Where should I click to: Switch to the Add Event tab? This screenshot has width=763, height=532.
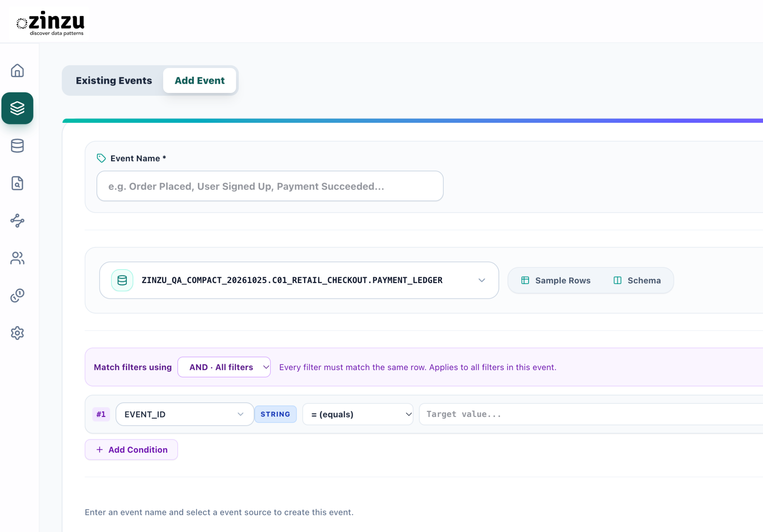[200, 80]
